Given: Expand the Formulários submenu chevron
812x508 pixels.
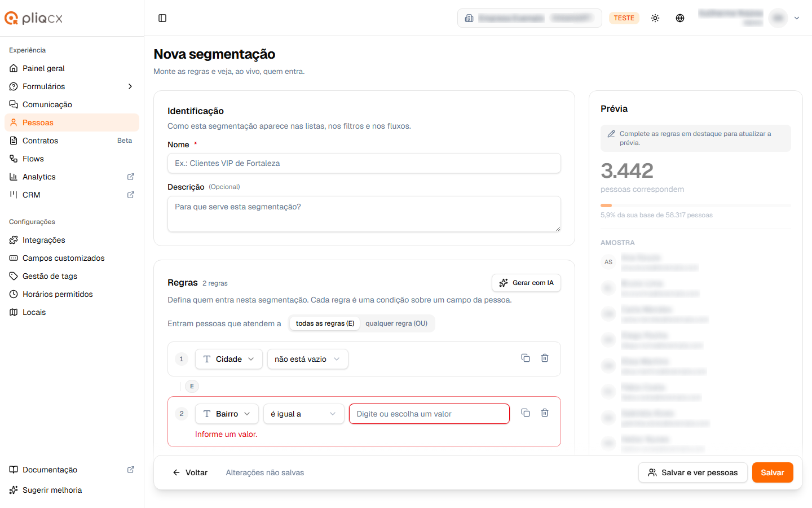Looking at the screenshot, I should (x=130, y=86).
